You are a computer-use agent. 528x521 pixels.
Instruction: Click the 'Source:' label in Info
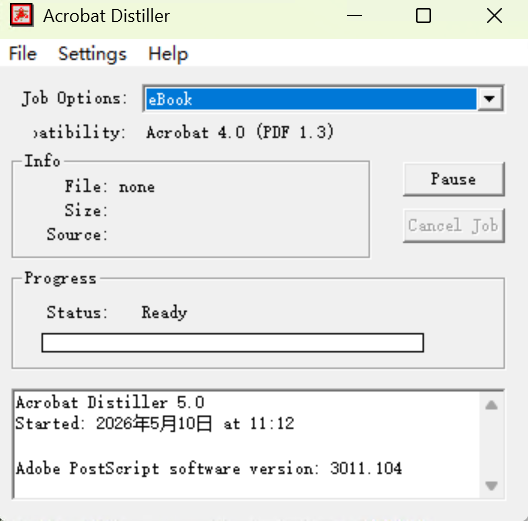77,234
